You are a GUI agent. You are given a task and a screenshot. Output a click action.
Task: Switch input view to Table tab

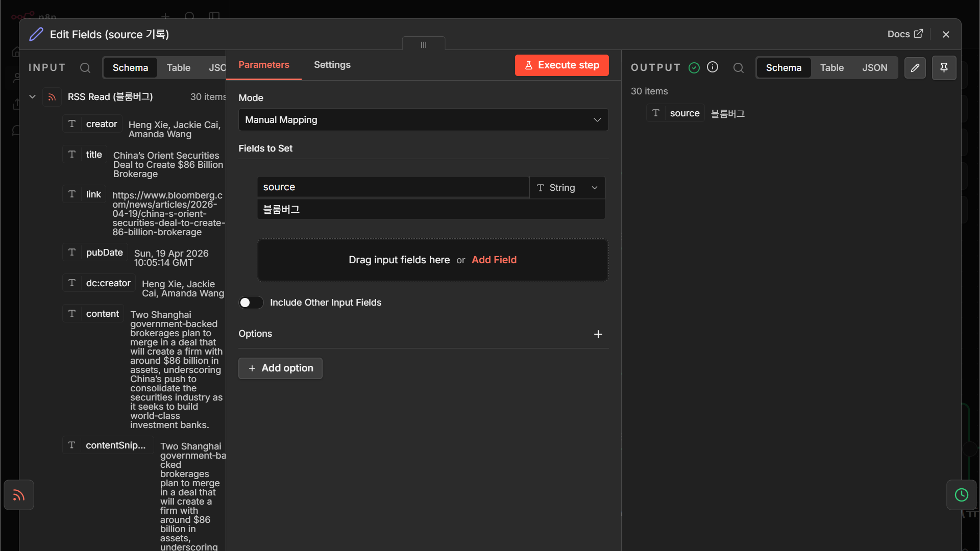pos(179,68)
